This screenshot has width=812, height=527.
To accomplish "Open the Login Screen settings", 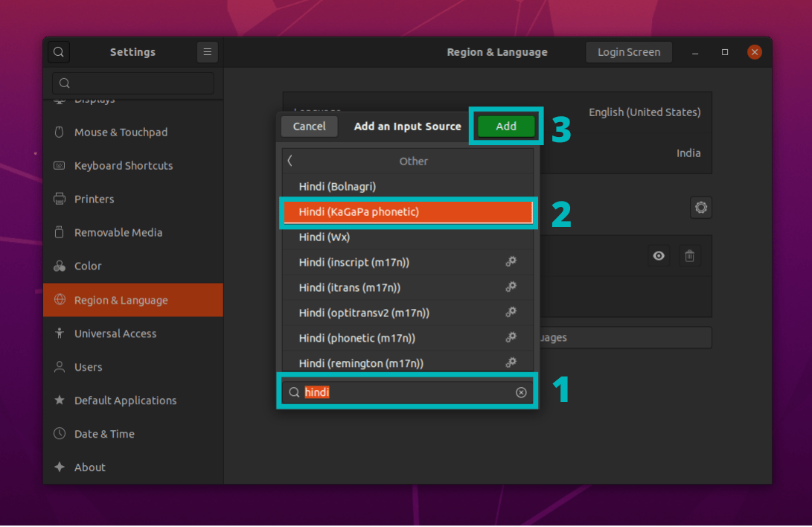I will tap(629, 52).
